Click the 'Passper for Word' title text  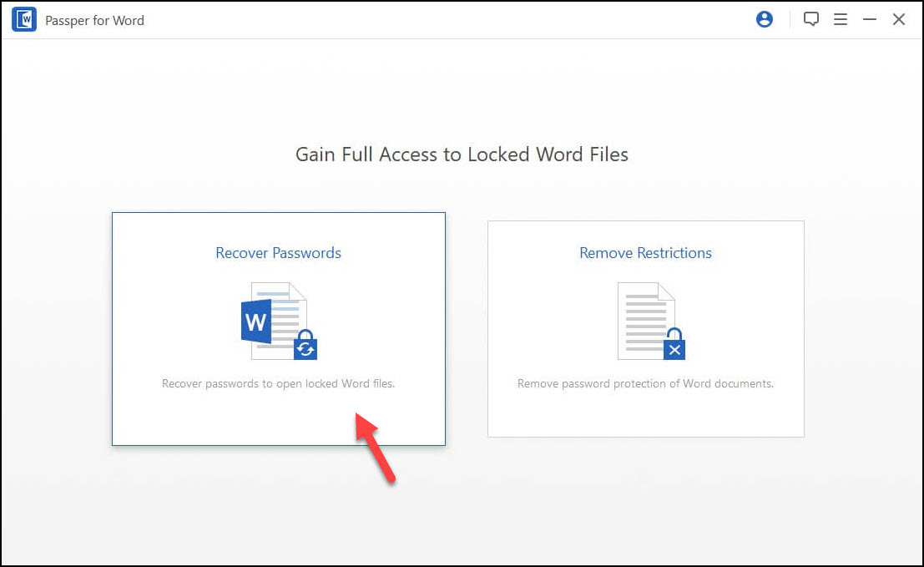click(x=94, y=21)
